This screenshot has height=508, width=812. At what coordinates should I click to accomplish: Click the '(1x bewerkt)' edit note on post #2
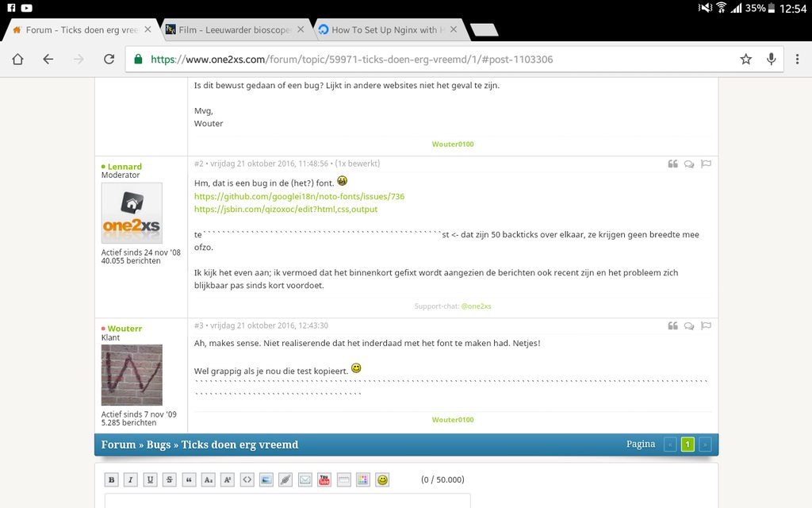358,164
